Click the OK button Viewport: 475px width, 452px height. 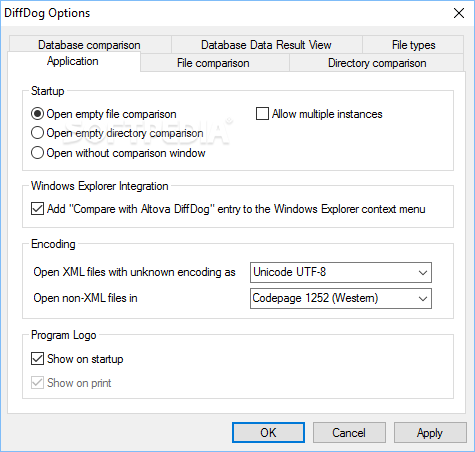coord(268,433)
